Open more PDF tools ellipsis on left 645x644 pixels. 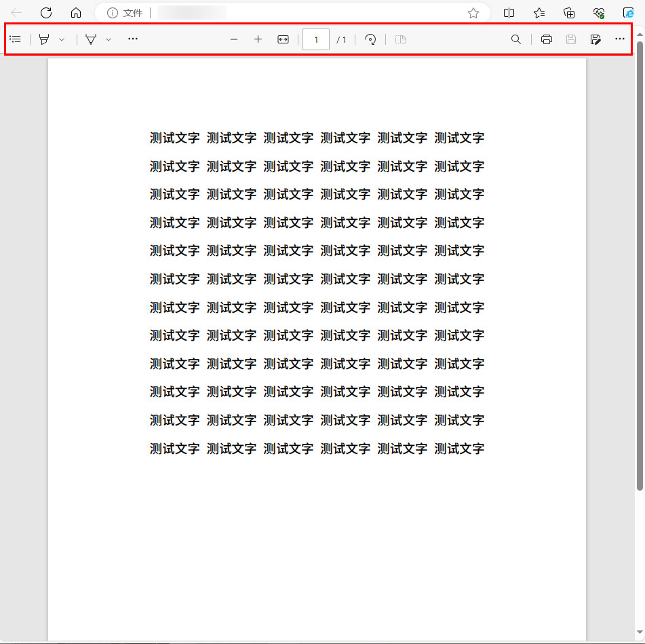133,39
